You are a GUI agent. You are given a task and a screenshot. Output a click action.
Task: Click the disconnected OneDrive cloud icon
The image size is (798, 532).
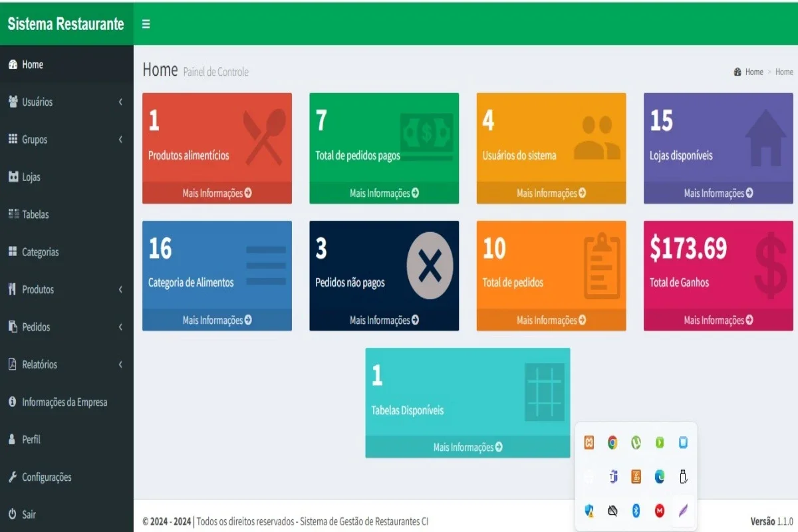tap(612, 511)
